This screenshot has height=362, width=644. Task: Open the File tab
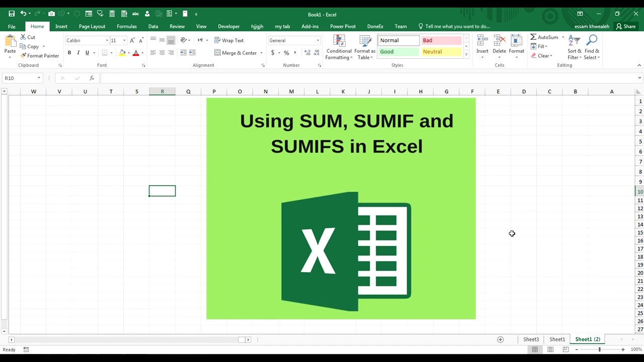(x=12, y=26)
